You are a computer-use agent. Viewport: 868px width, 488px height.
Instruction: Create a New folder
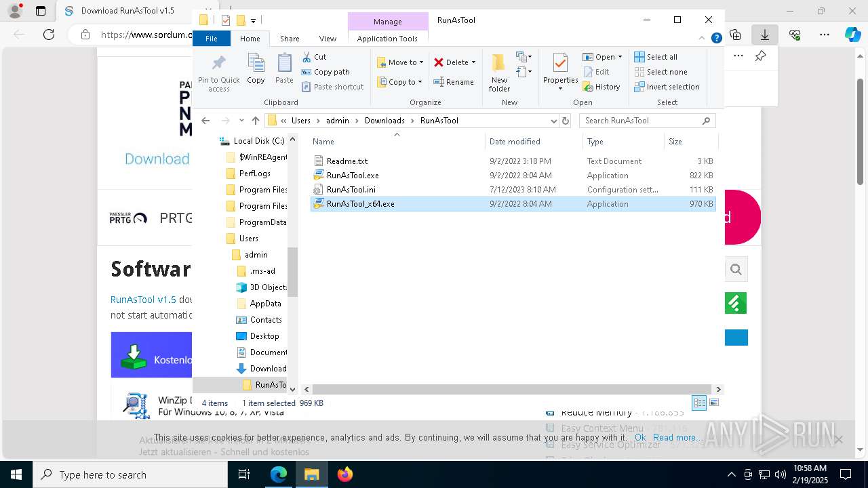coord(499,73)
